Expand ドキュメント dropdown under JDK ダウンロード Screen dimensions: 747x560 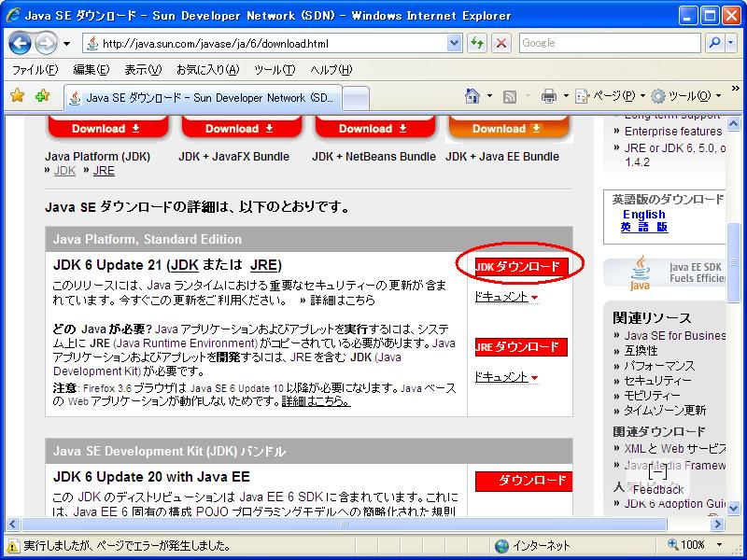pos(506,297)
